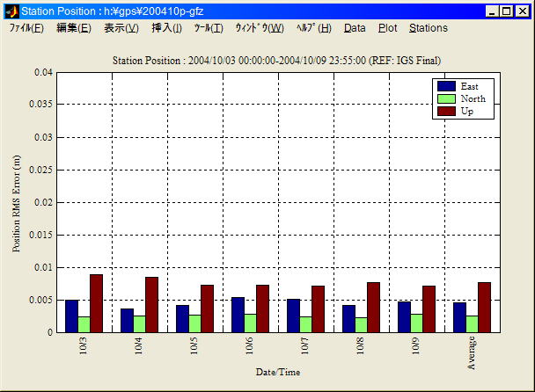
Task: Click the Station Position chart title
Action: tap(277, 60)
